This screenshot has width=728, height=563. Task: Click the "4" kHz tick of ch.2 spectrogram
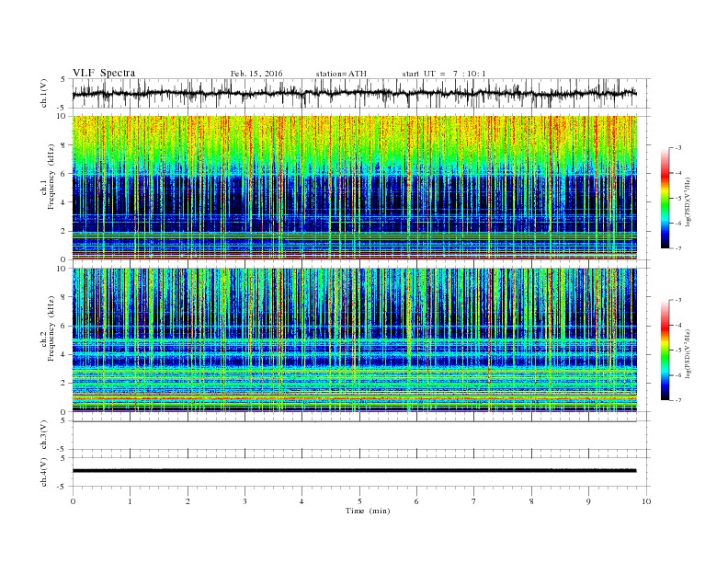coord(63,355)
